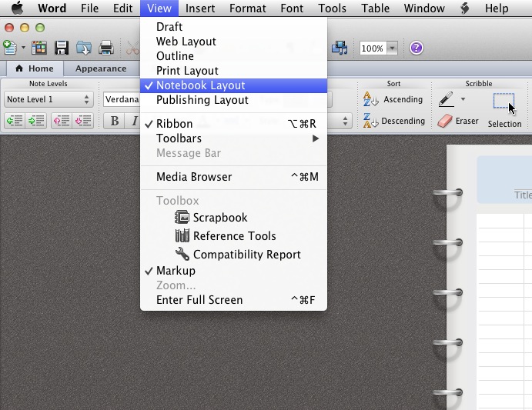Select Enter Full Screen
Viewport: 532px width, 410px height.
point(233,300)
